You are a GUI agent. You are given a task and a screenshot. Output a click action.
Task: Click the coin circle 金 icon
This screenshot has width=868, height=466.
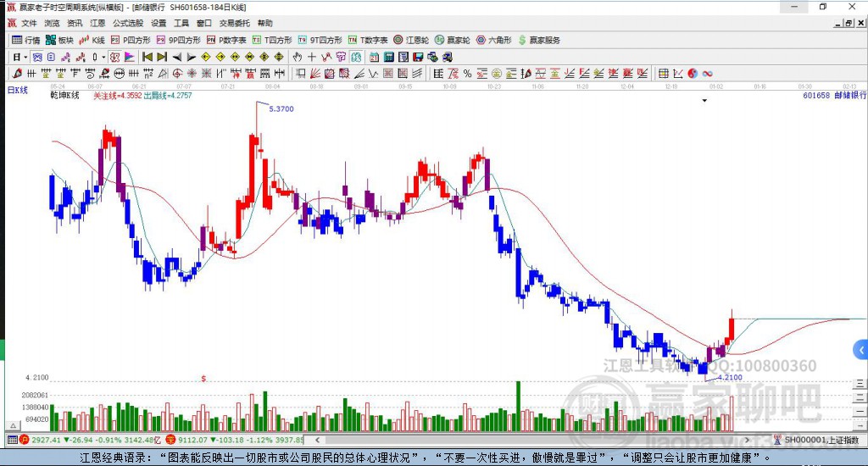click(x=496, y=73)
